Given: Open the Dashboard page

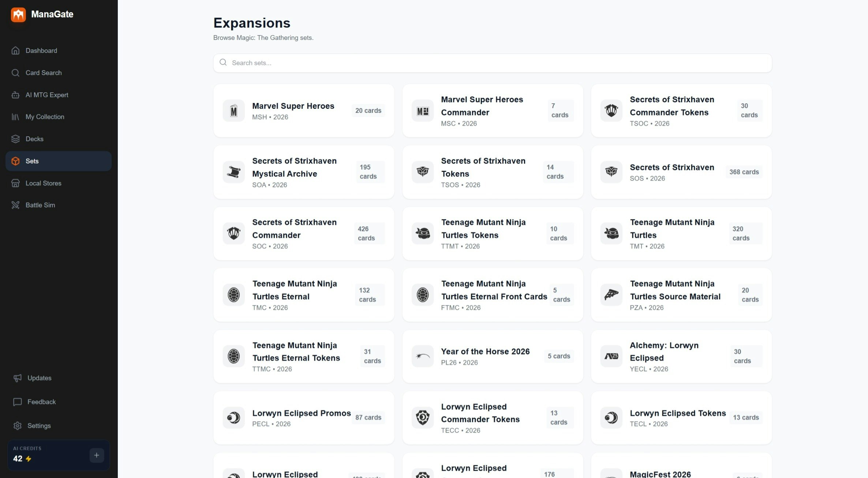Looking at the screenshot, I should [41, 51].
